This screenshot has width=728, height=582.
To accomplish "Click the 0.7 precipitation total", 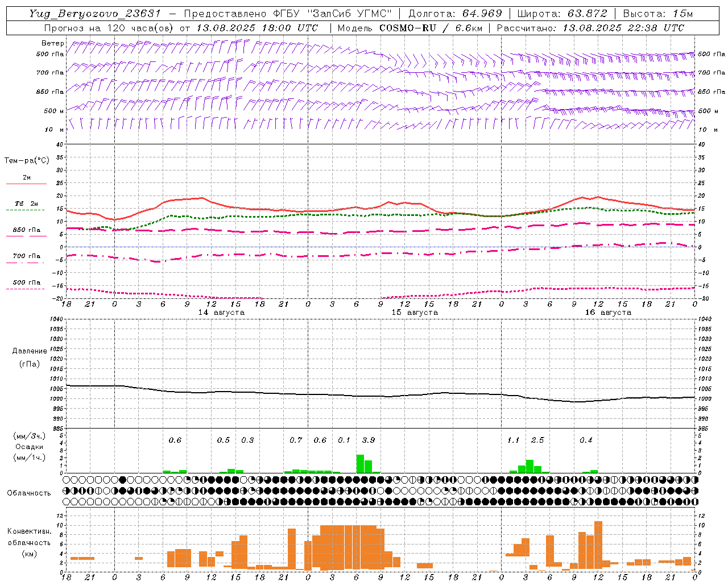I will [296, 440].
